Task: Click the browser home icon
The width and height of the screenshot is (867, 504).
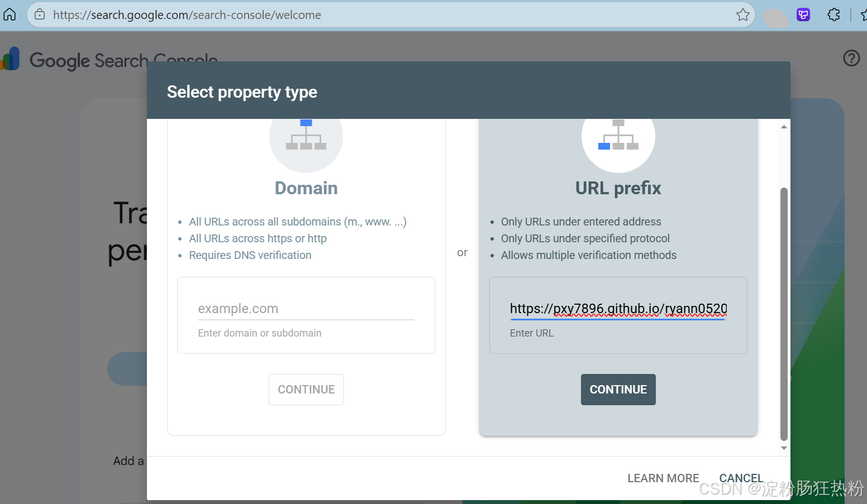Action: 9,15
